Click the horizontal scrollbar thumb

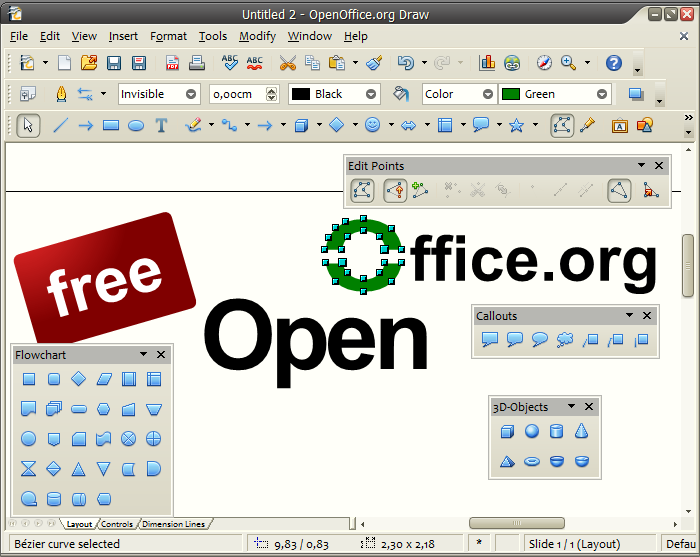click(517, 523)
